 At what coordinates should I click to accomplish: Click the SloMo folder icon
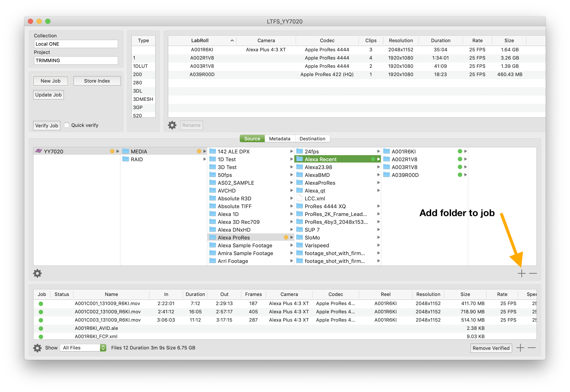[299, 237]
